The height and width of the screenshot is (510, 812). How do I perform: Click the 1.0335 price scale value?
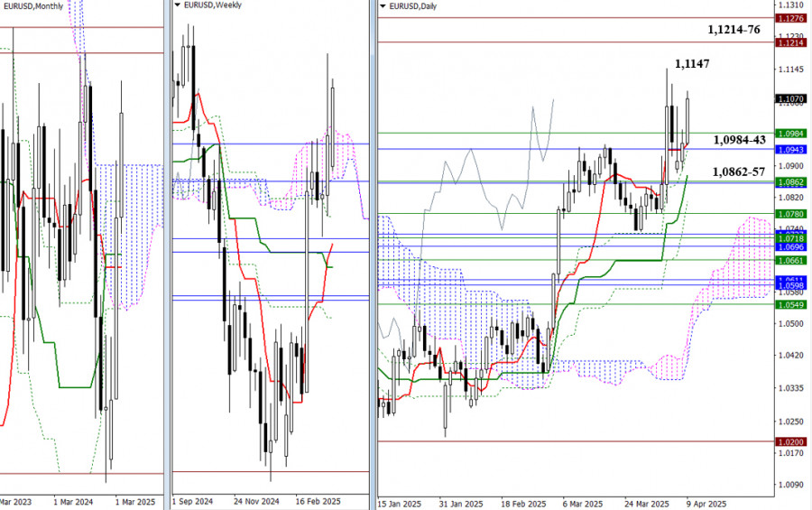[x=791, y=388]
